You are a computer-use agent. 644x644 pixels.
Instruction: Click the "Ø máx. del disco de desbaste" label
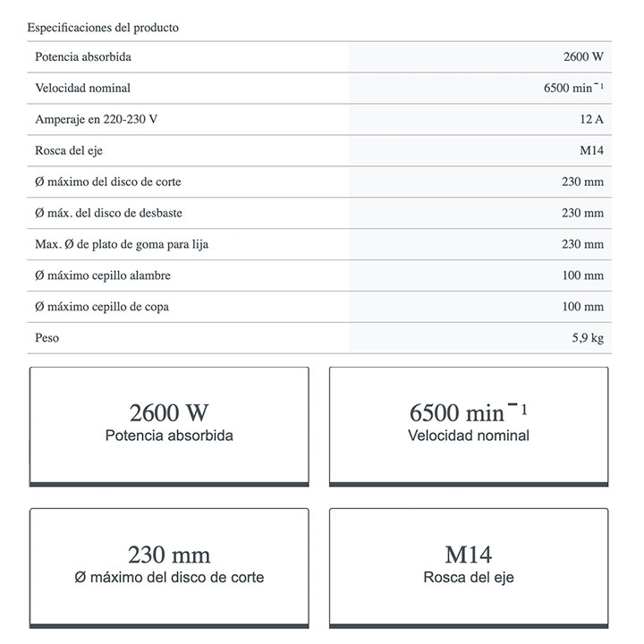[109, 213]
